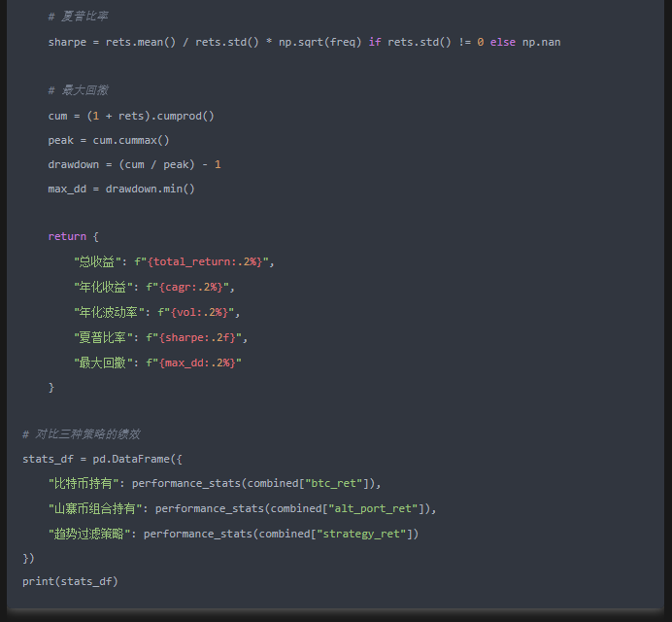The height and width of the screenshot is (622, 672).
Task: Click the '最大回撤' dictionary key
Action: click(x=103, y=363)
